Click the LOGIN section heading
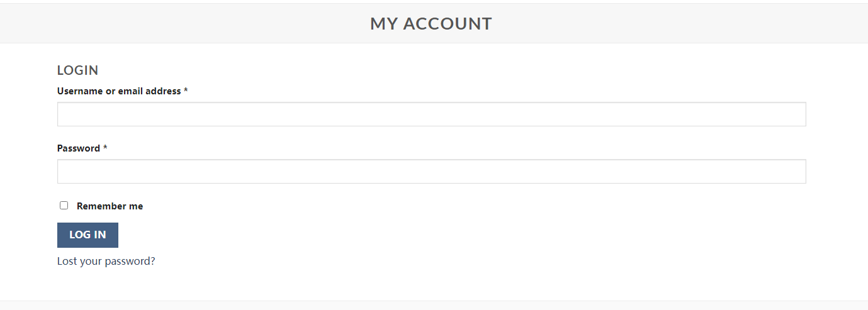Viewport: 868px width, 310px height. pyautogui.click(x=77, y=70)
